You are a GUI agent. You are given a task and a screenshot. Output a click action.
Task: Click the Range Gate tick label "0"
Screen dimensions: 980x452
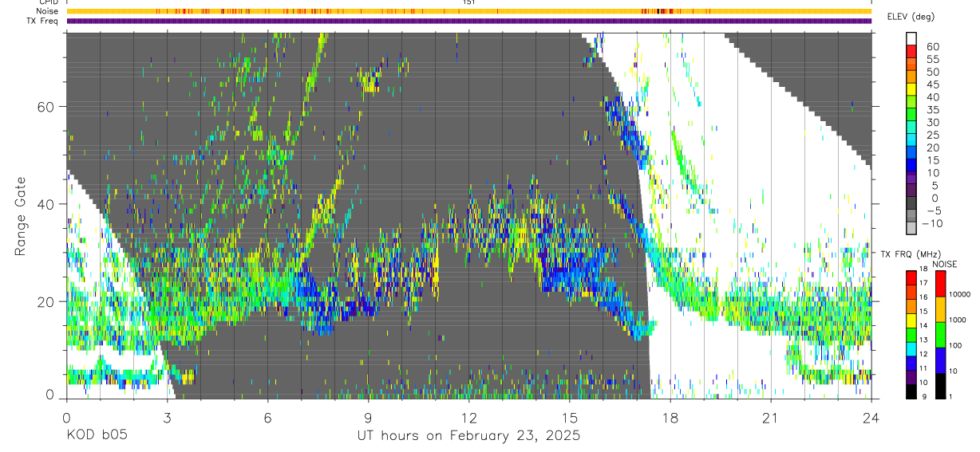click(x=51, y=395)
